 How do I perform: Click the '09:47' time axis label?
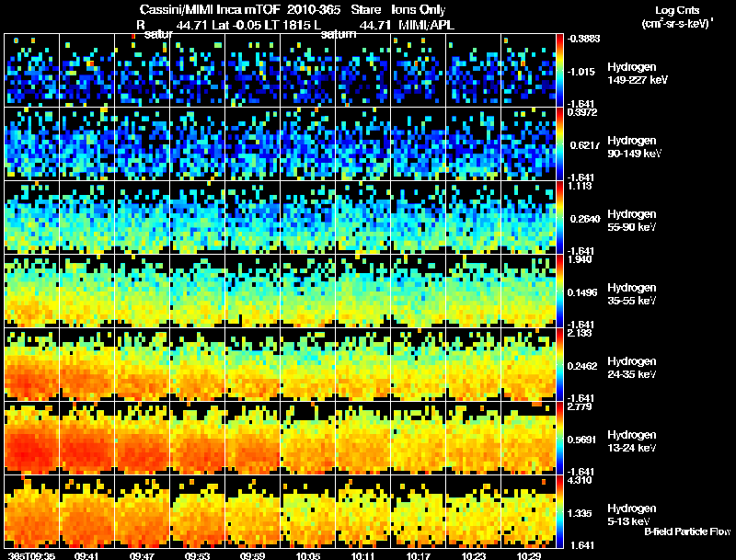(x=142, y=555)
